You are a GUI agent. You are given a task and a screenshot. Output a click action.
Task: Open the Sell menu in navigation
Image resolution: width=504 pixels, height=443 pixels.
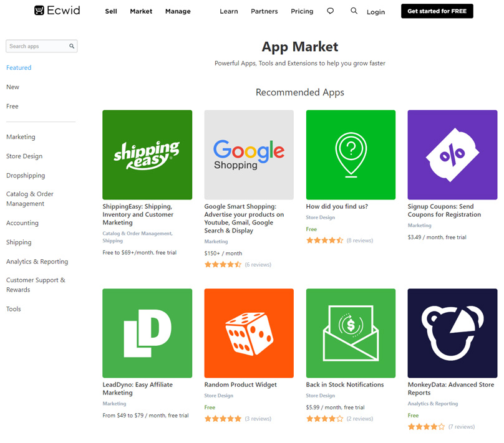111,11
